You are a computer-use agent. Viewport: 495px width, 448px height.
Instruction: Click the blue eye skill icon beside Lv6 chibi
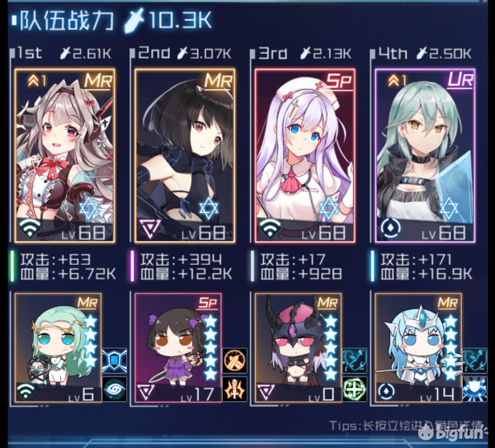tap(115, 389)
